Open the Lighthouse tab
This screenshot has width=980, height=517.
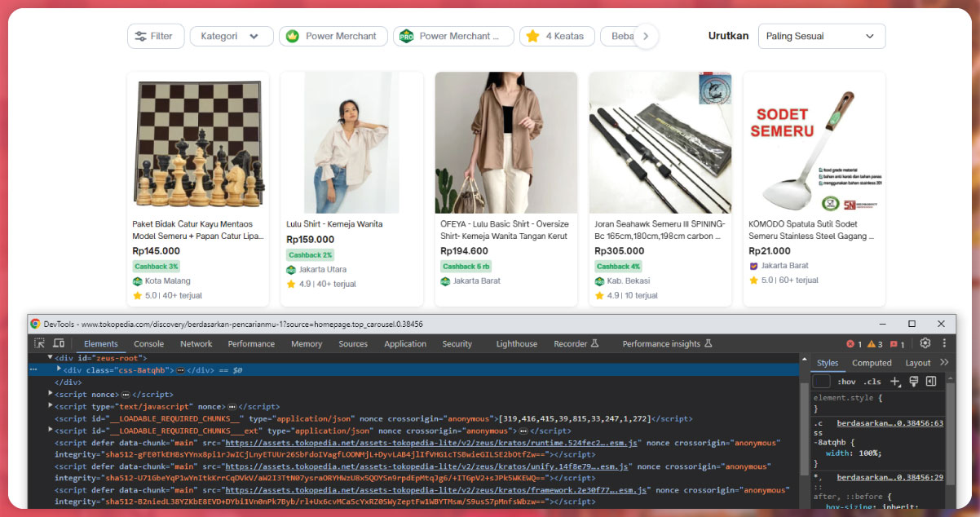pos(517,344)
